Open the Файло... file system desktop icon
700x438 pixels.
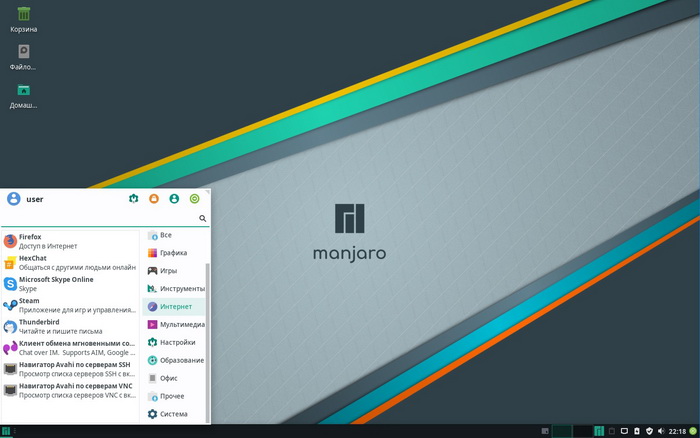tap(24, 58)
